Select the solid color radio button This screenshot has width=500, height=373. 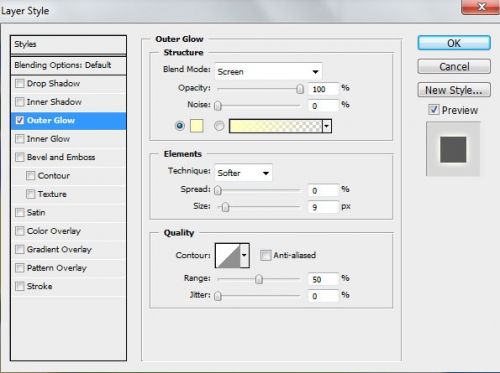click(x=180, y=126)
